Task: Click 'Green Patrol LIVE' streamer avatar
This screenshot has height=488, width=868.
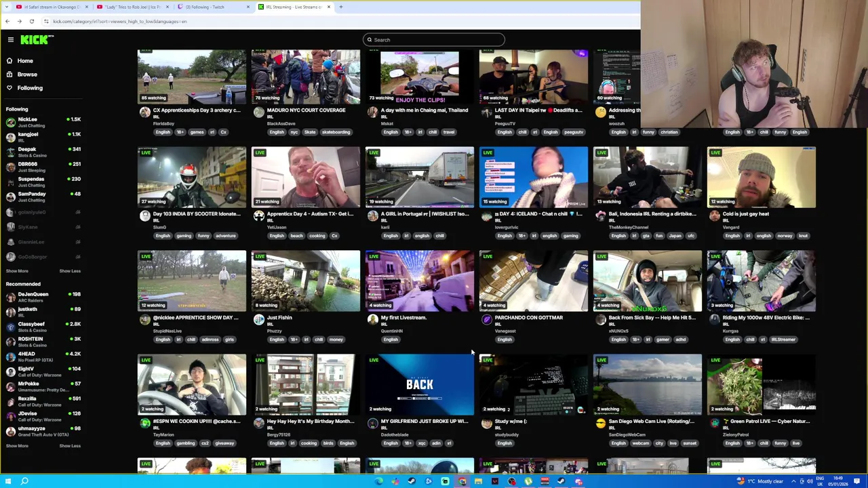Action: (715, 424)
